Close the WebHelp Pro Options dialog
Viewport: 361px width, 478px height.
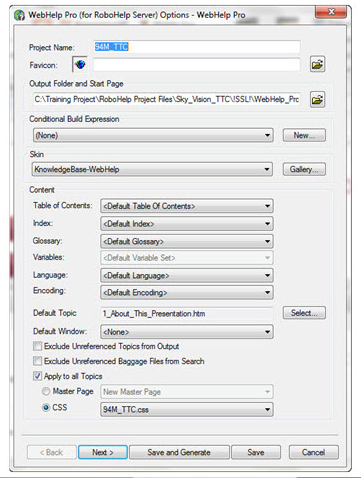click(331, 12)
